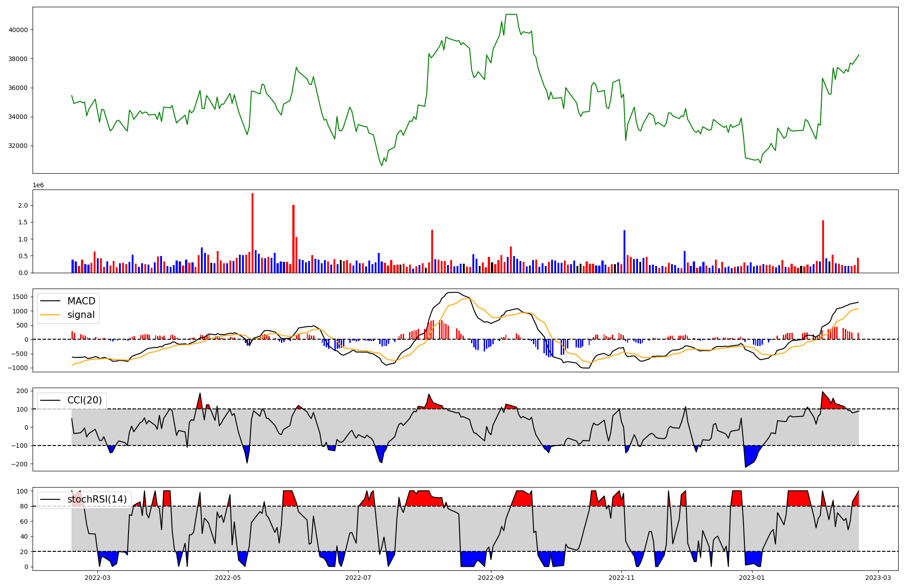
Task: Click the CCI(20) legend entry
Action: pos(84,400)
